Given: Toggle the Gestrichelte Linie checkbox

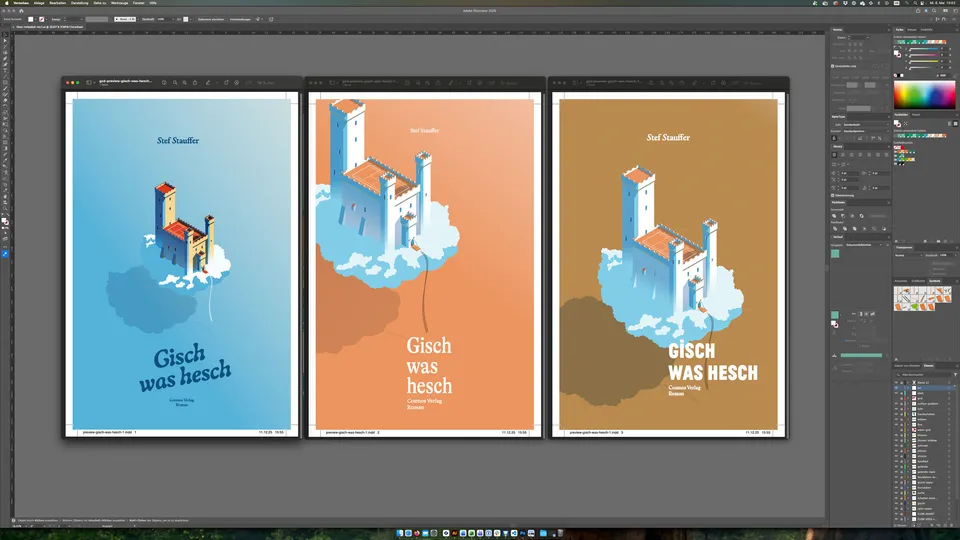Looking at the screenshot, I should click(833, 66).
